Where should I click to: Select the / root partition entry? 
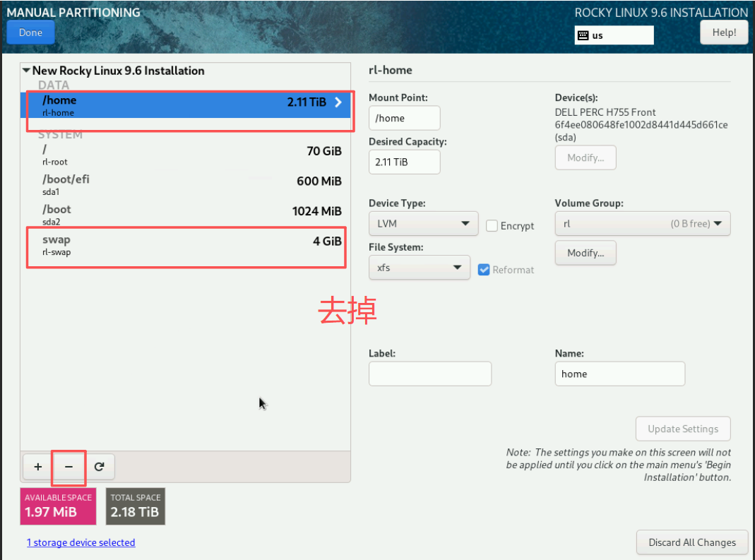click(x=185, y=155)
